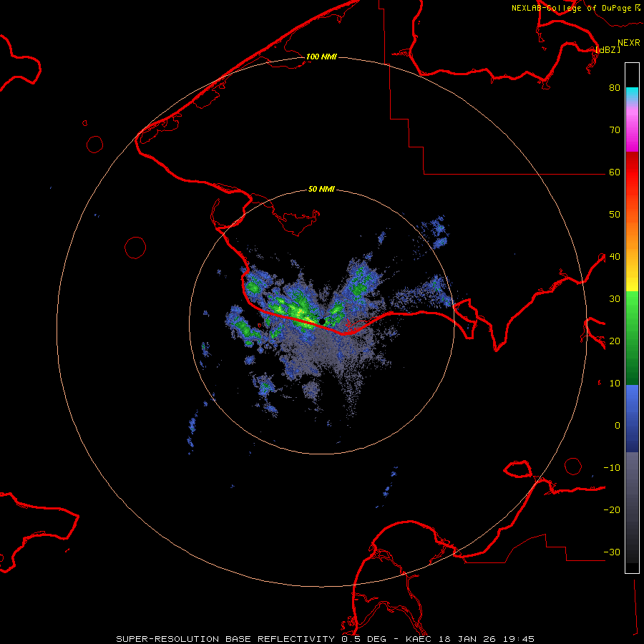The width and height of the screenshot is (644, 644).
Task: Click the 50 value on the dBZ scale
Action: pos(615,215)
